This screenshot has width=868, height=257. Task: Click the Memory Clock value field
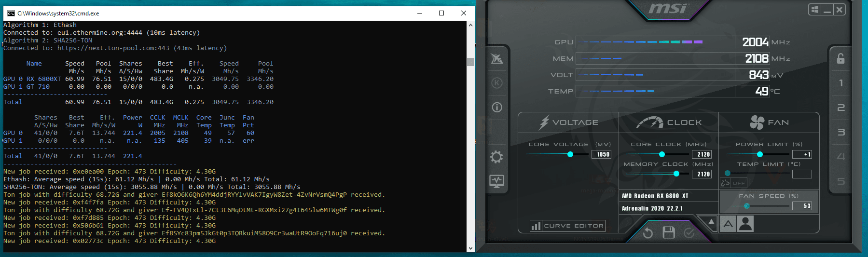pos(702,174)
